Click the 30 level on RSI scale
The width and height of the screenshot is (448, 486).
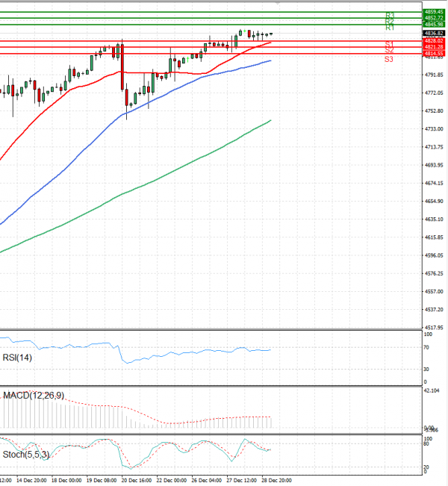click(426, 369)
